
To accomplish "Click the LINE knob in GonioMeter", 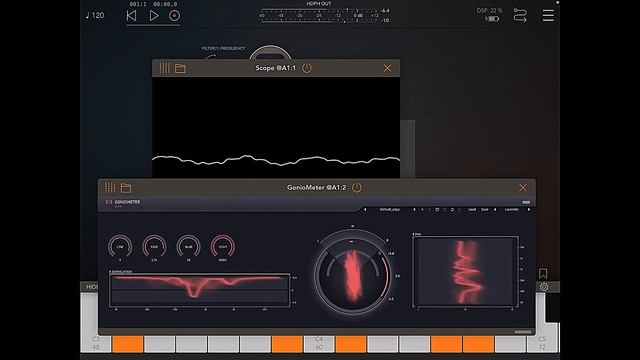I will 120,247.
